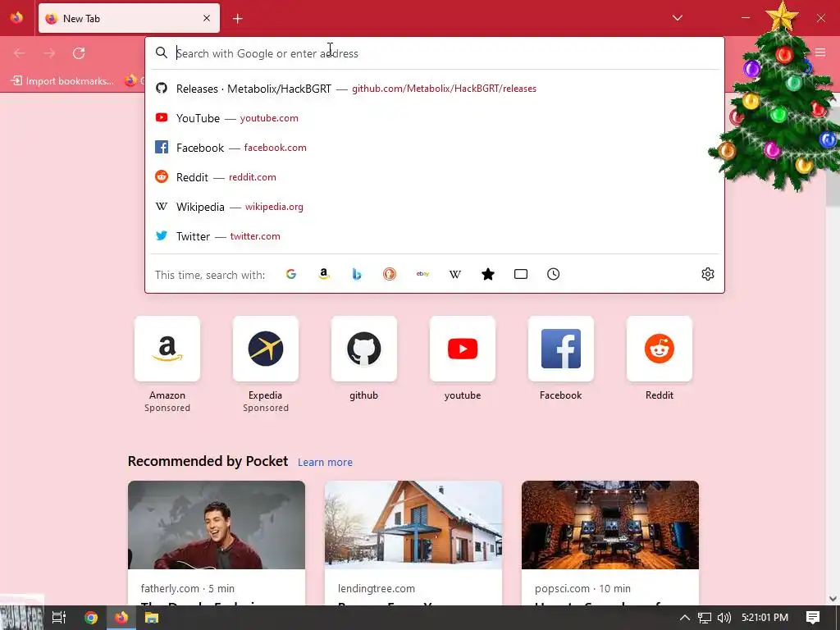840x630 pixels.
Task: Click the taskbar clock showing 5:21:01 PM
Action: 765,618
